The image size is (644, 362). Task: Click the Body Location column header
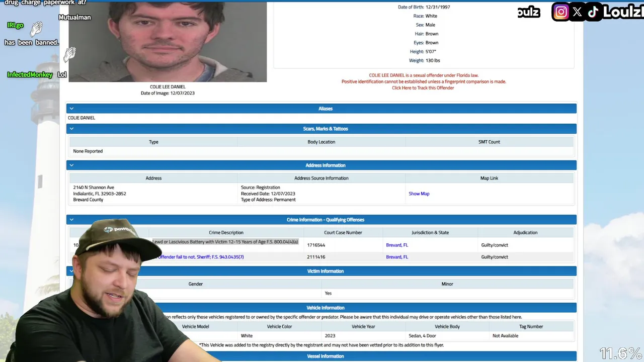pyautogui.click(x=321, y=142)
